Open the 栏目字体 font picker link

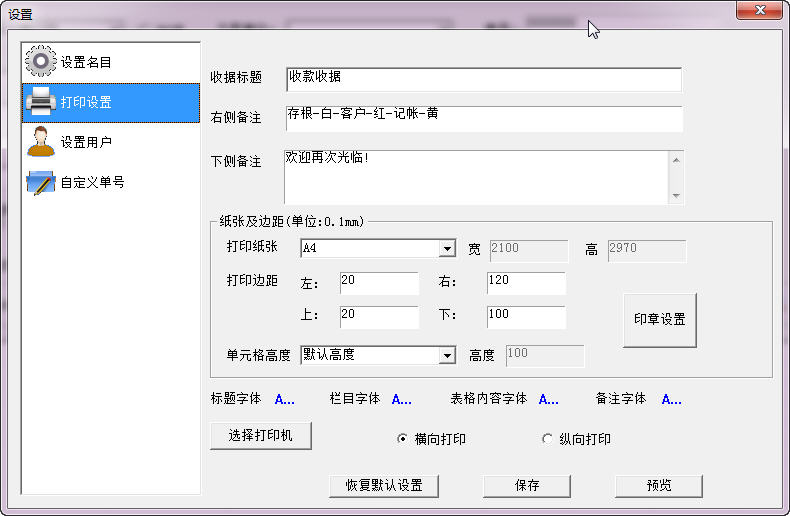402,400
